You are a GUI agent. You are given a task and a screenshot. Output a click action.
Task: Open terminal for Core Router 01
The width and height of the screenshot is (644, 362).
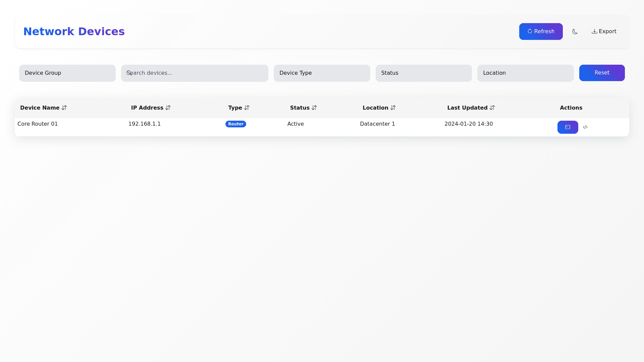(568, 127)
